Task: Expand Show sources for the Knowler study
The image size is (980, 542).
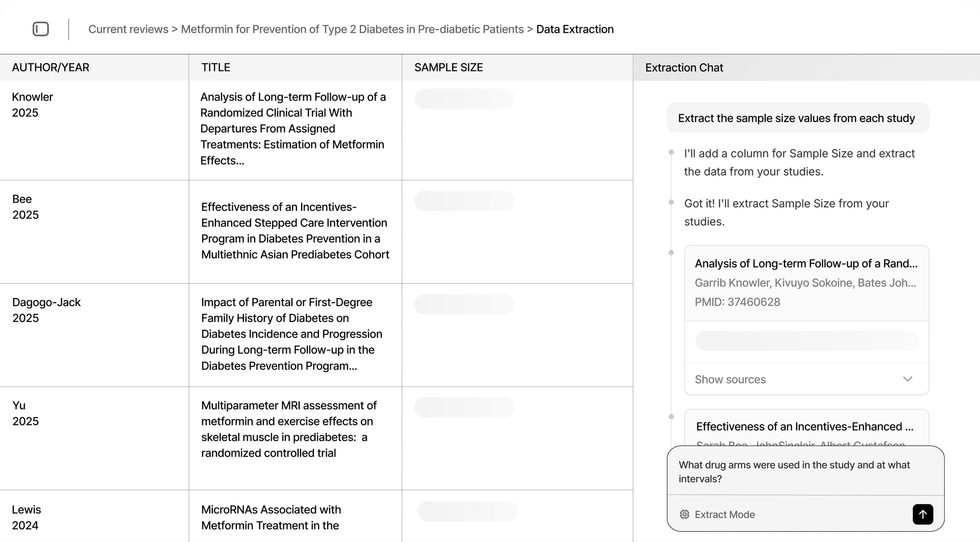Action: tap(730, 379)
